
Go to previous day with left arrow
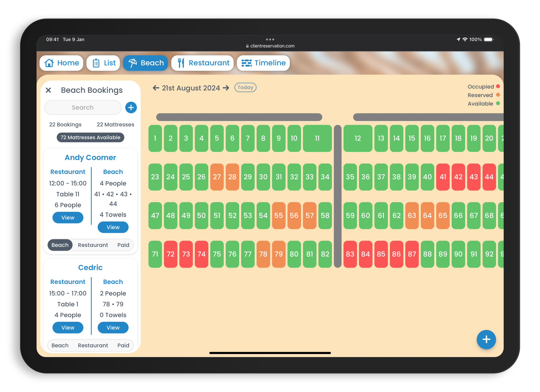point(156,88)
